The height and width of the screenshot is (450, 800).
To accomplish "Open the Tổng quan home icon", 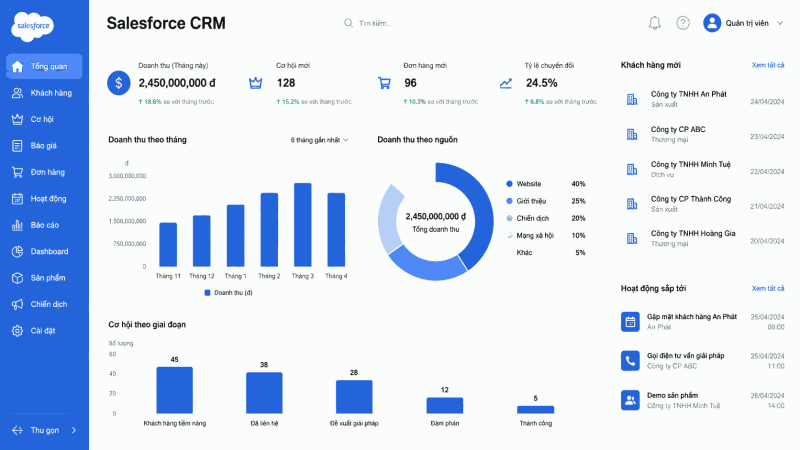I will point(17,66).
